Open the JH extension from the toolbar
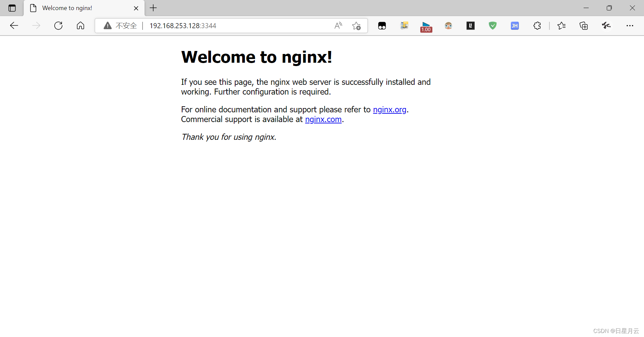This screenshot has height=337, width=644. [515, 25]
